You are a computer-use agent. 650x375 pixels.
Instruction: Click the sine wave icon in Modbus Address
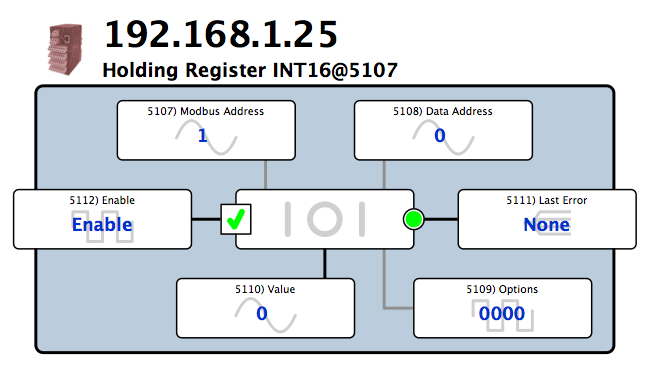pyautogui.click(x=206, y=137)
